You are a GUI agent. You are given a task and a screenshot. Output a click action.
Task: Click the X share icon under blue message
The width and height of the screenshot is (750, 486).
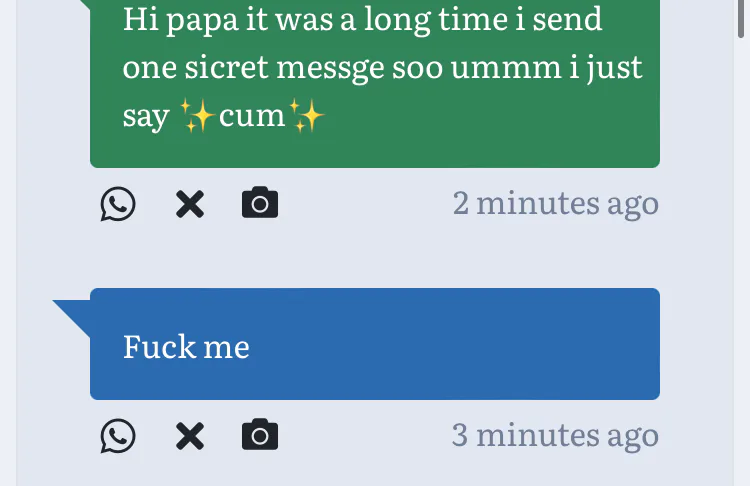click(x=190, y=436)
